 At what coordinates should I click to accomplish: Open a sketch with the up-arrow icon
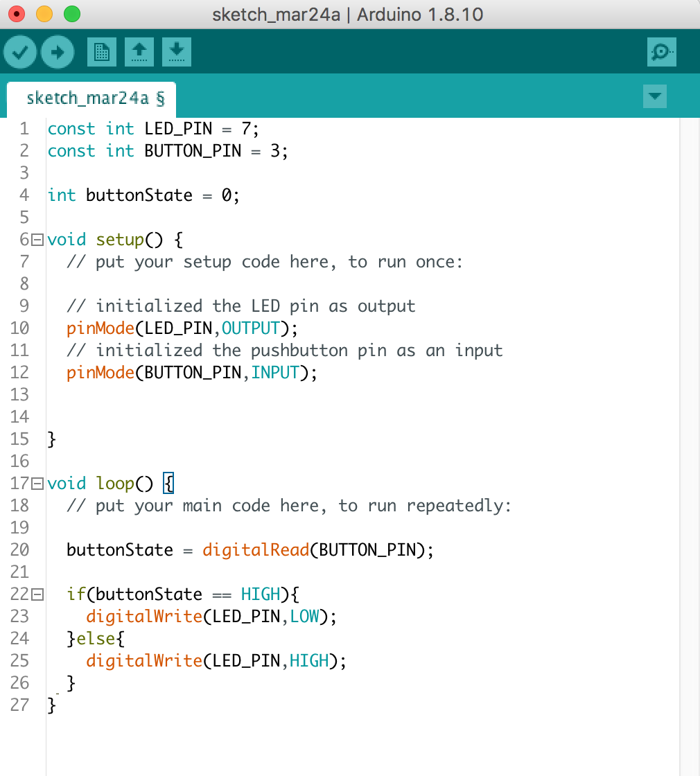click(x=139, y=52)
